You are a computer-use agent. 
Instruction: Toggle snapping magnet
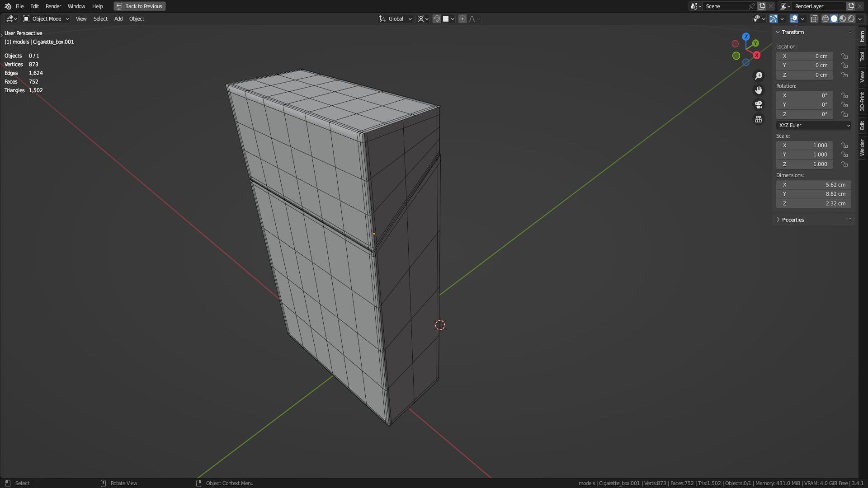coord(436,19)
